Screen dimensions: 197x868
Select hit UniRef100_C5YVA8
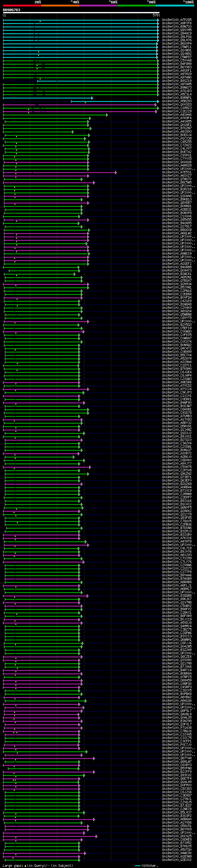177,60
